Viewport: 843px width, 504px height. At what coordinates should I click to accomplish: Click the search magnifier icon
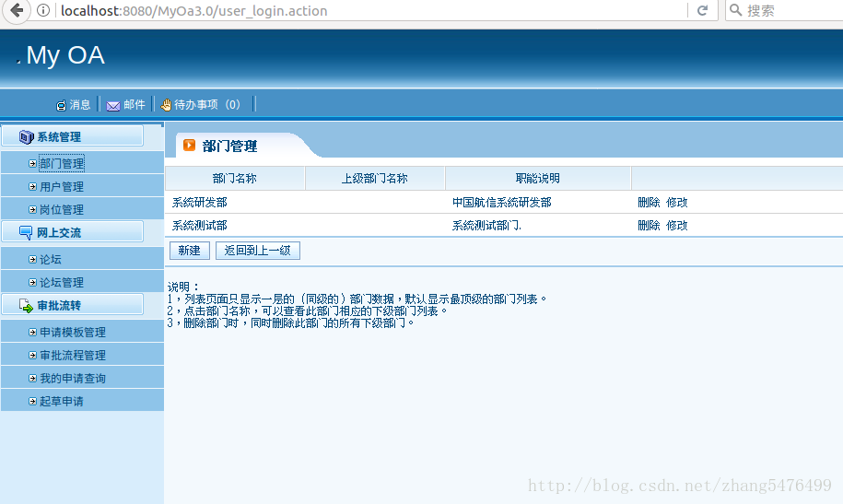click(x=735, y=10)
